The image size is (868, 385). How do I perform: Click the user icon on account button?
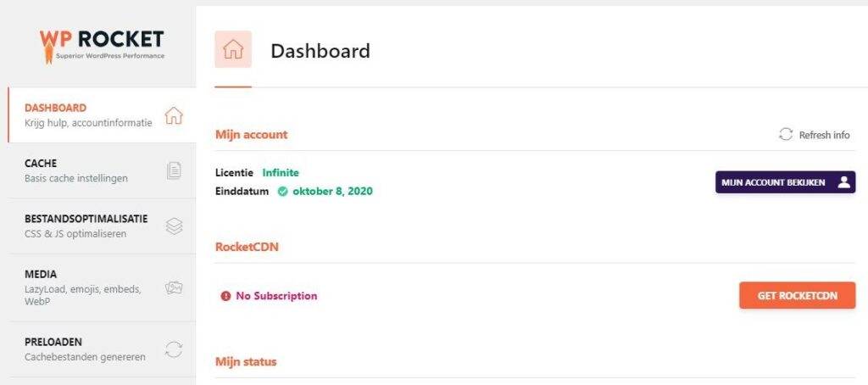tap(843, 182)
